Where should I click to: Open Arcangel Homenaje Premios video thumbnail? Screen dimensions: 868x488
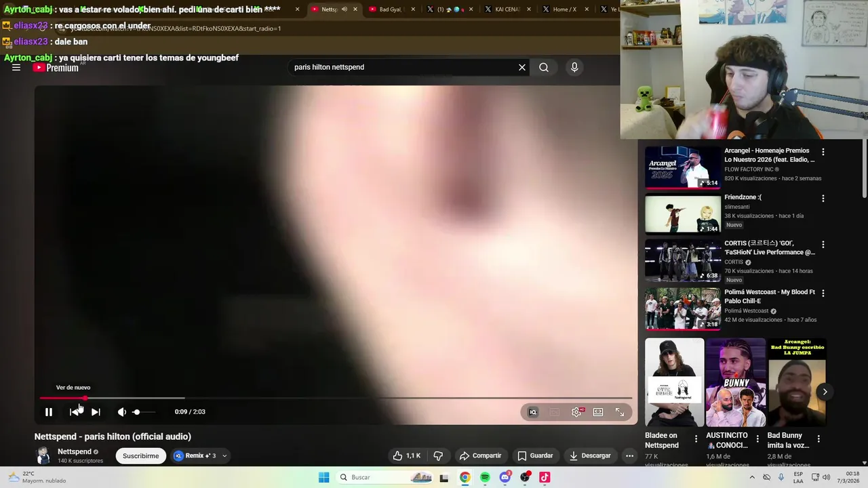point(682,167)
